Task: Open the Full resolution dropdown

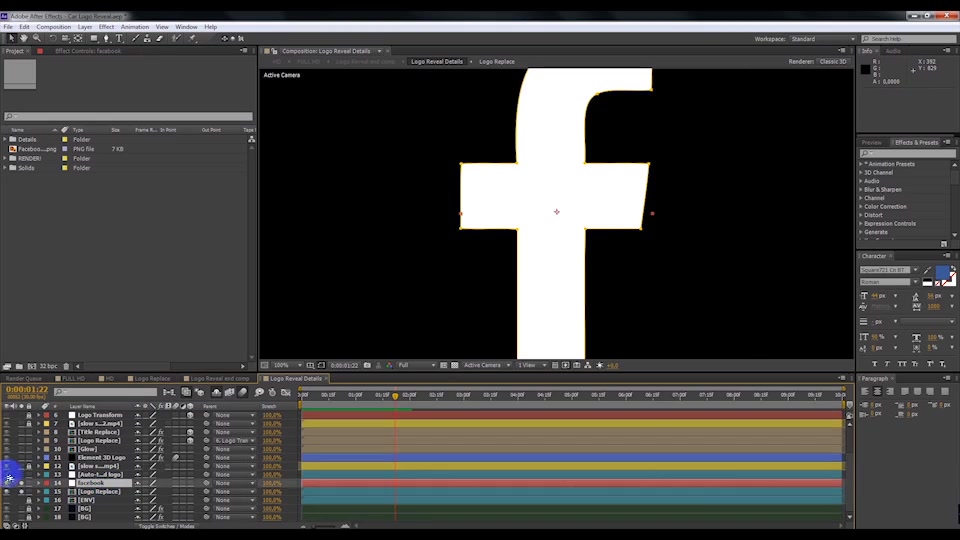Action: pyautogui.click(x=417, y=366)
